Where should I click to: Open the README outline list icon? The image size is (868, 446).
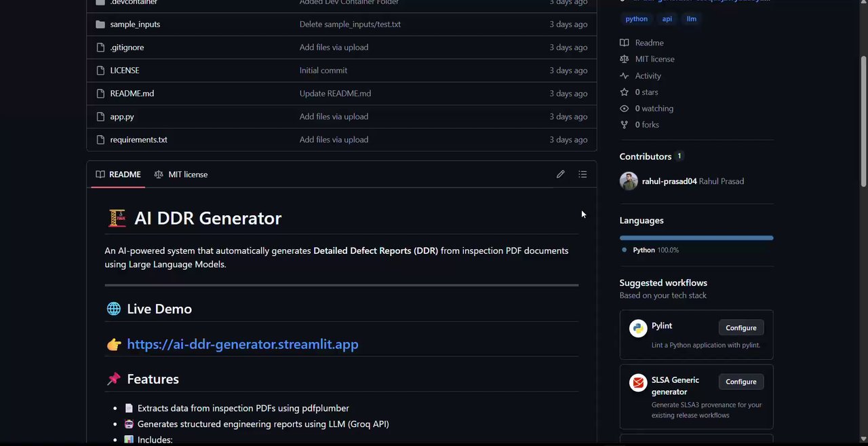[x=583, y=174]
